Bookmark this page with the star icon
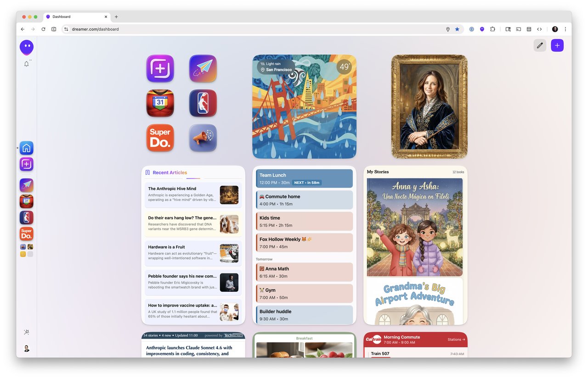This screenshot has height=379, width=588. tap(457, 29)
